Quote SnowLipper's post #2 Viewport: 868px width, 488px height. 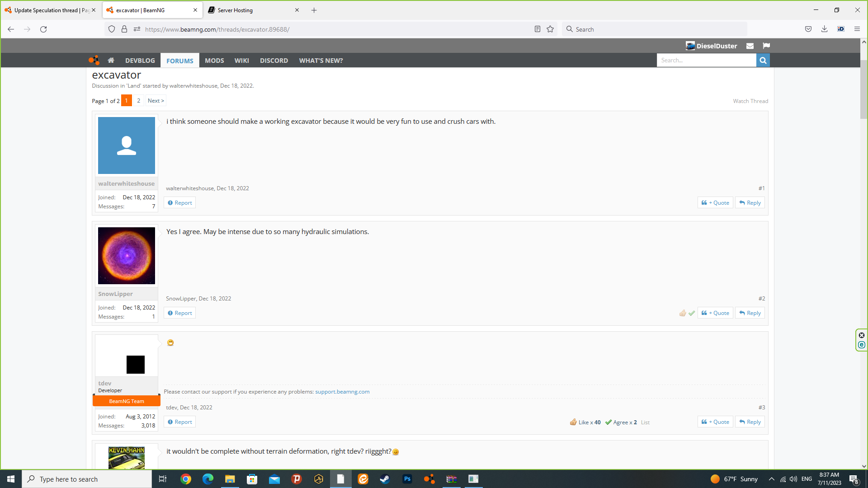pyautogui.click(x=715, y=313)
